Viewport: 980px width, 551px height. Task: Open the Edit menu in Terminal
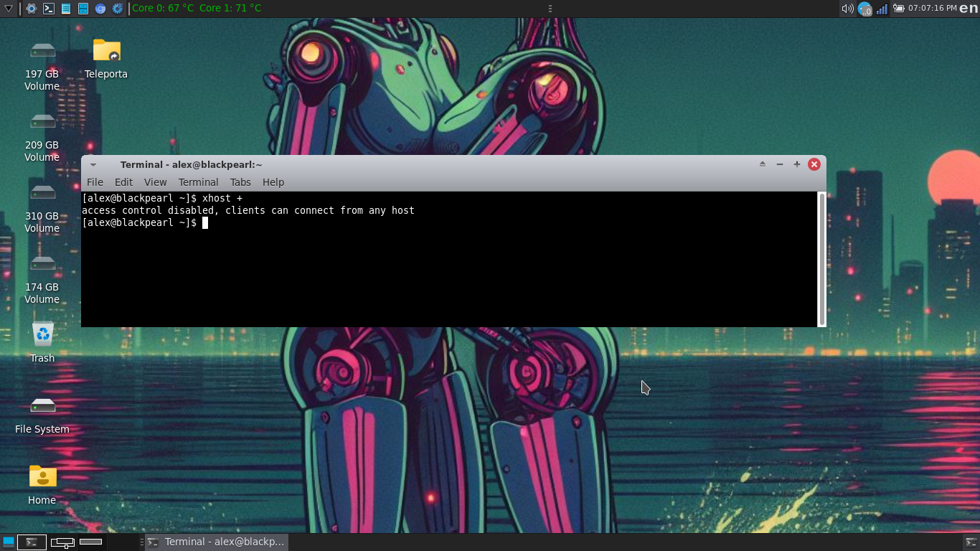pos(123,182)
